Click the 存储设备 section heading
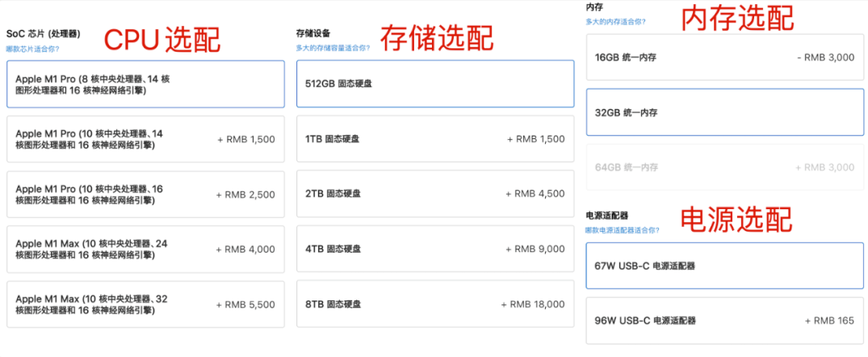The width and height of the screenshot is (868, 357). tap(313, 34)
